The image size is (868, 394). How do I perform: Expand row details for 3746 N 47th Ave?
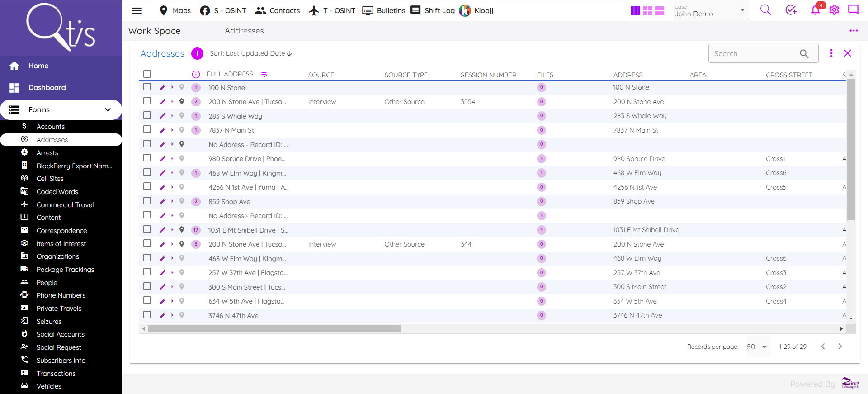point(172,315)
